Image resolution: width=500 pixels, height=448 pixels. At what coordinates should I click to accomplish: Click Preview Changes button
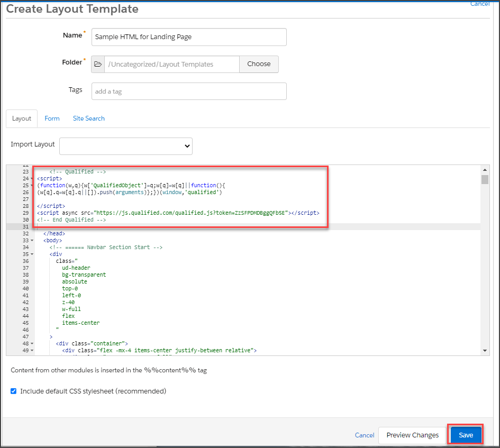pos(412,435)
